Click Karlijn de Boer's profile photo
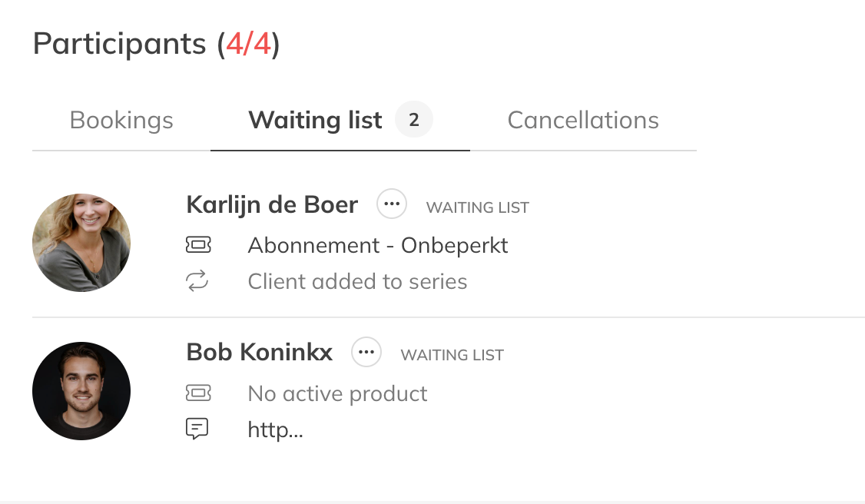This screenshot has width=865, height=504. coord(81,243)
